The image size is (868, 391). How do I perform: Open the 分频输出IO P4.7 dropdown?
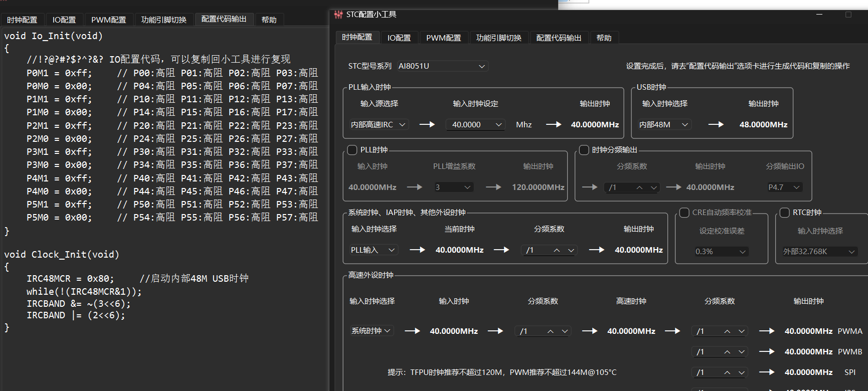[x=785, y=187]
